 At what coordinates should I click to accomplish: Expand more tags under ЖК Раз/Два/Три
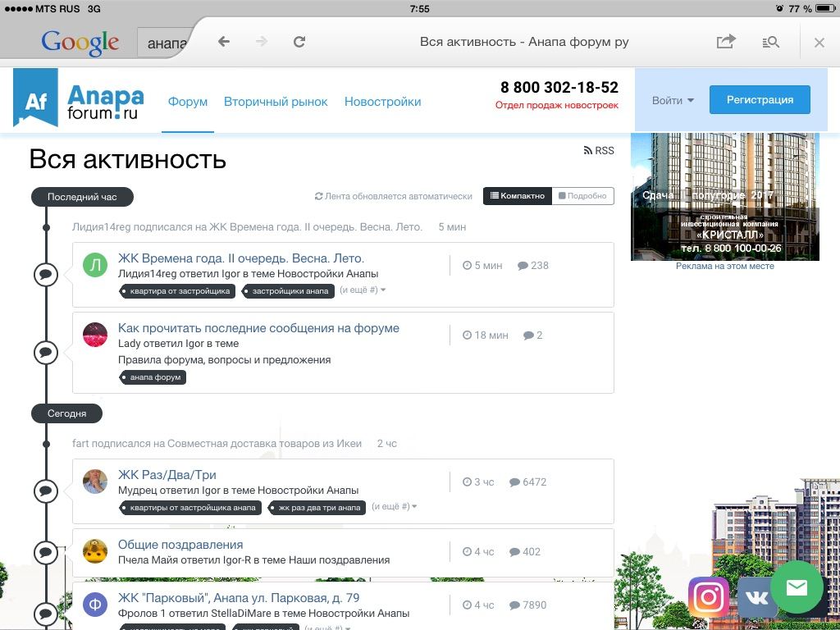395,507
